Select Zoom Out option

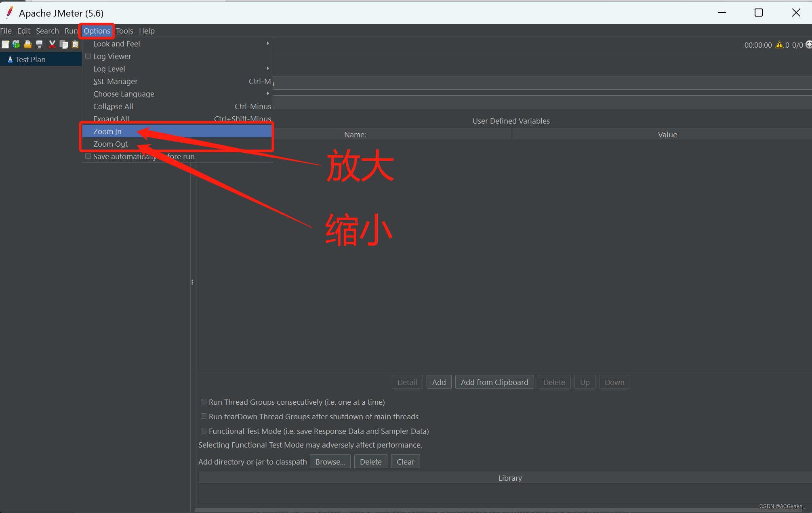point(111,144)
